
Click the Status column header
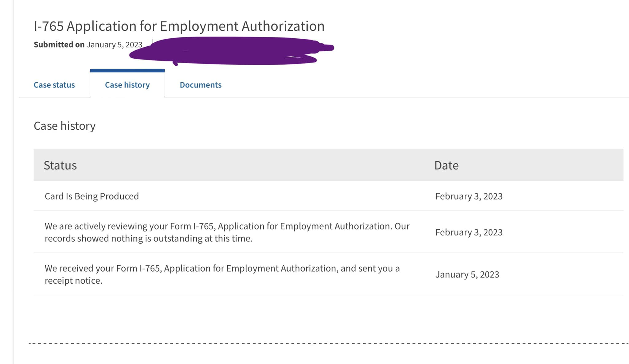60,165
